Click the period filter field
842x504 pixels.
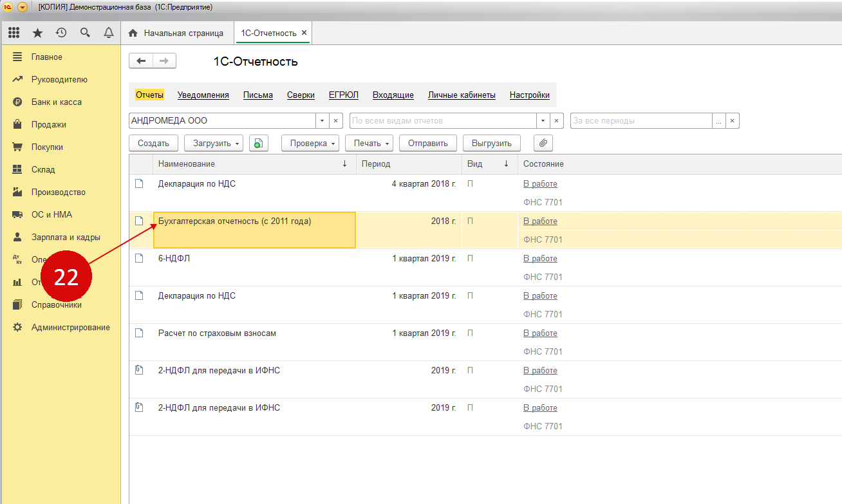[x=641, y=120]
